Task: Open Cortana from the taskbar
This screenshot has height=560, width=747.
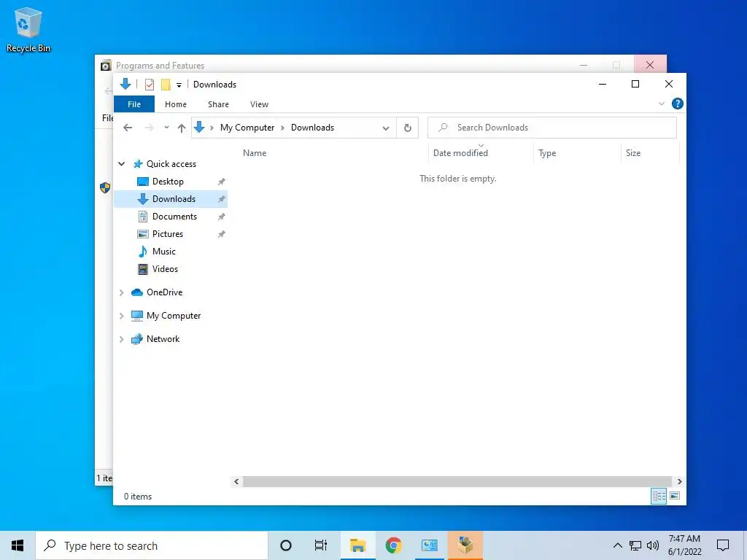Action: point(286,545)
